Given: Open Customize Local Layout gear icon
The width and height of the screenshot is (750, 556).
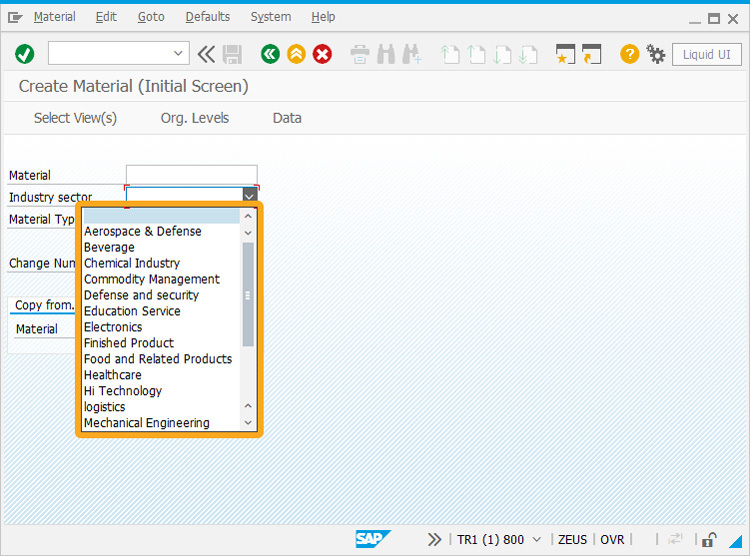Looking at the screenshot, I should coord(656,54).
